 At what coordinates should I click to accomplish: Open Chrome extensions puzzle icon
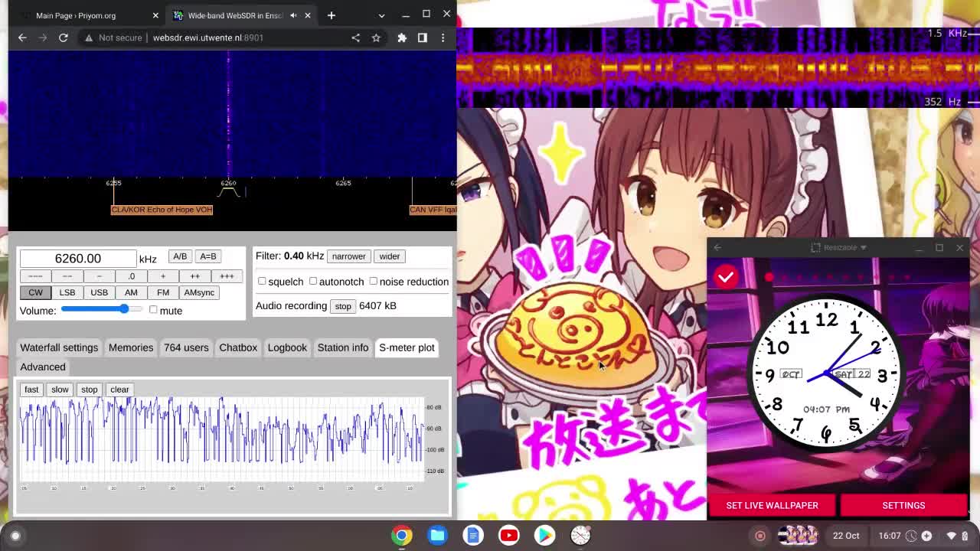(402, 37)
